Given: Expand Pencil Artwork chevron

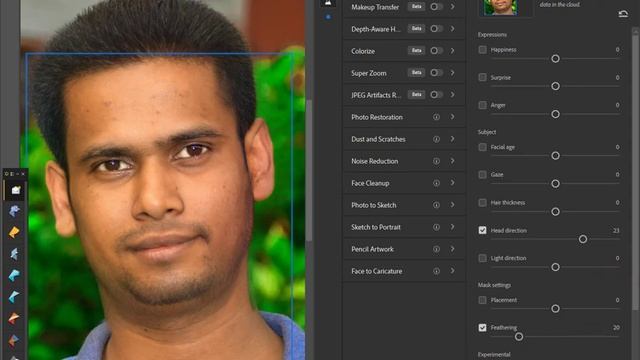Looking at the screenshot, I should click(x=453, y=249).
